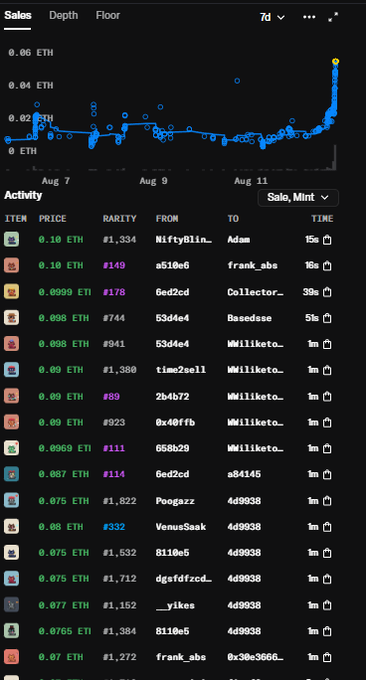This screenshot has height=680, width=366.
Task: Click bag icon in rarity #1,272 row
Action: tap(327, 657)
